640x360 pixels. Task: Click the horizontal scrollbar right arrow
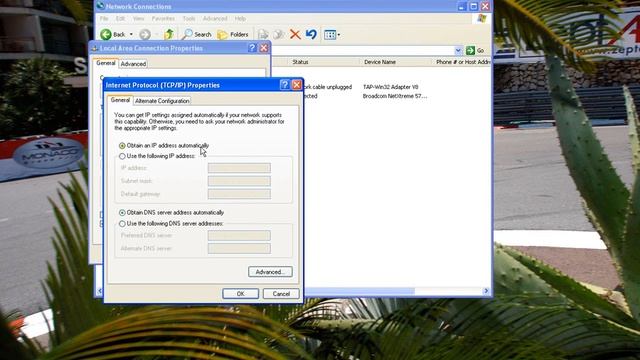[x=486, y=291]
